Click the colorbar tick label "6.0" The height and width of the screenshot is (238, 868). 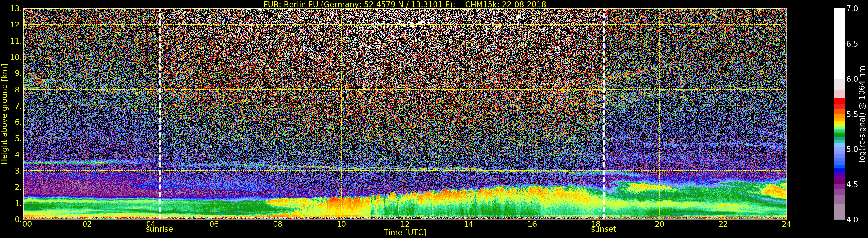tap(852, 79)
